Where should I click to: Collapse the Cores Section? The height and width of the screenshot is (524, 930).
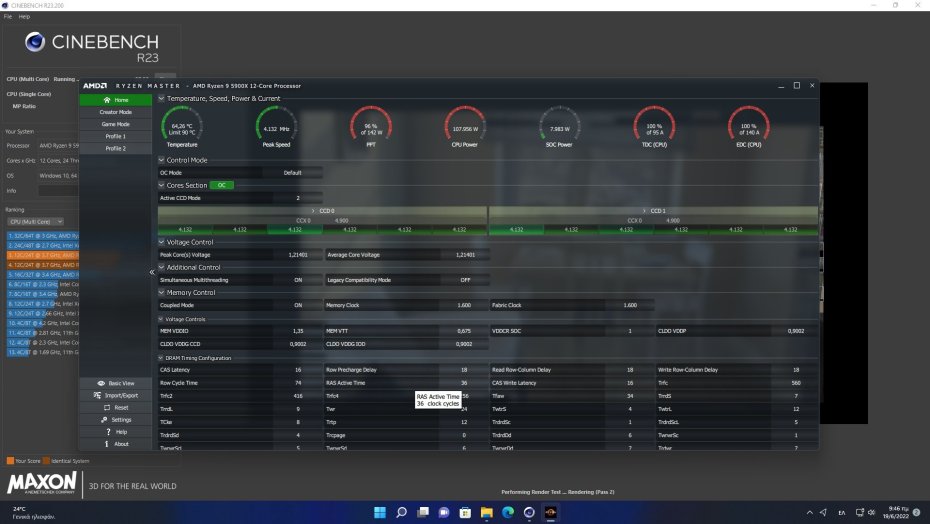click(161, 185)
